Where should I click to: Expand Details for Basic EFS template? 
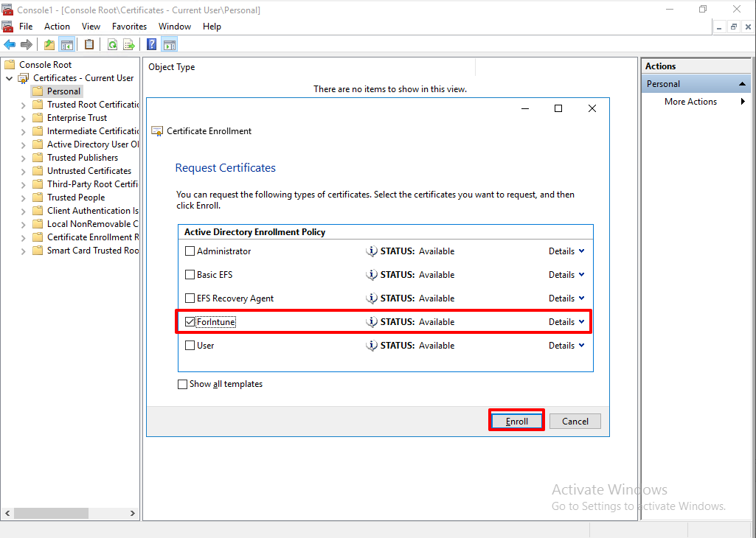coord(566,275)
